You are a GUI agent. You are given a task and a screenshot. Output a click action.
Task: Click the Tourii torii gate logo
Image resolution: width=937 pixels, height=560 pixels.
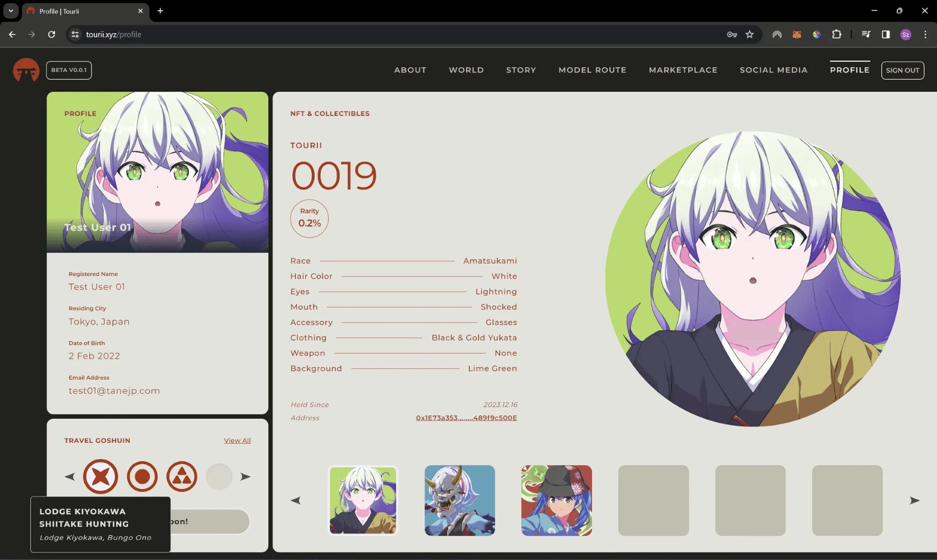pos(26,70)
